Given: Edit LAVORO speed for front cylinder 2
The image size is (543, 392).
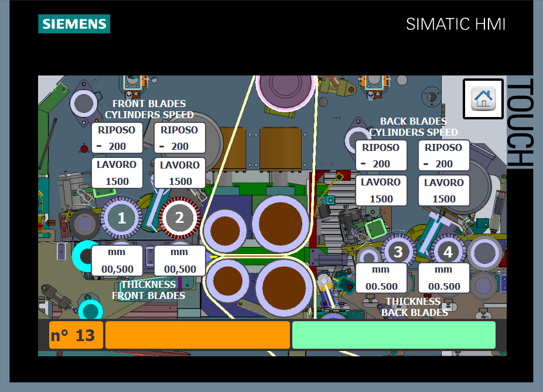Looking at the screenshot, I should (180, 173).
